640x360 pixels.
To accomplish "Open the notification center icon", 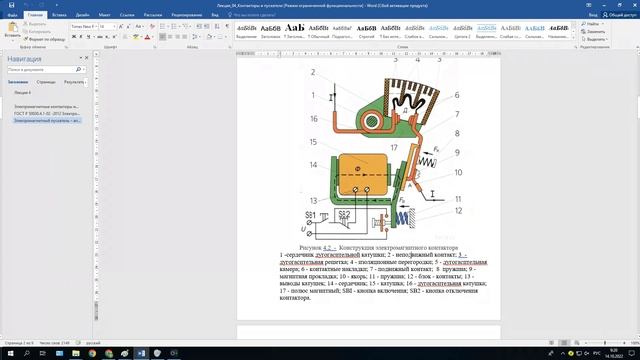I will click(632, 353).
